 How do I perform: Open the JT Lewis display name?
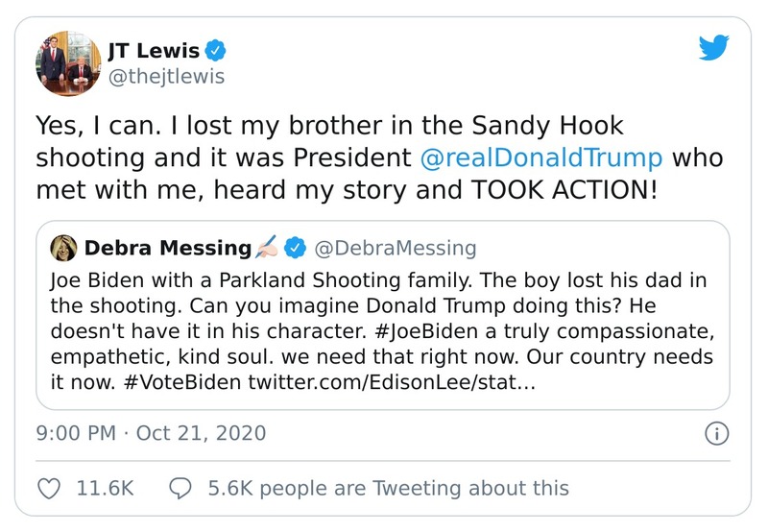[155, 50]
